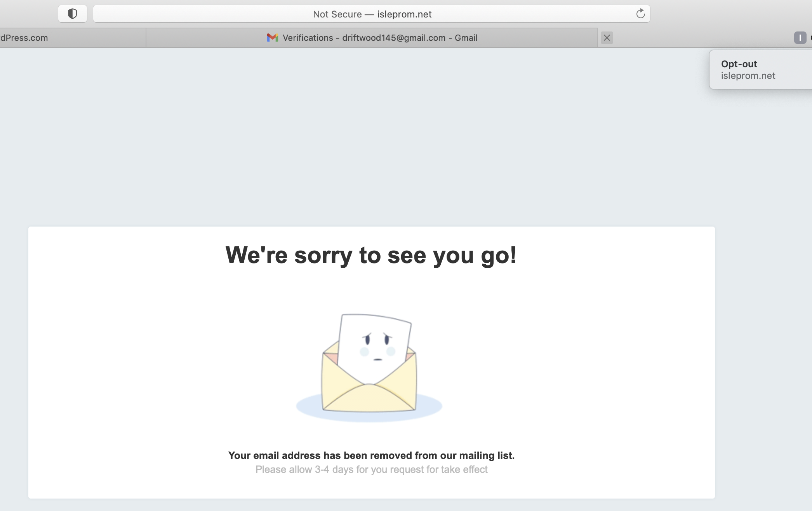This screenshot has height=511, width=812.
Task: Click the bold mailing list removal message
Action: 371,455
